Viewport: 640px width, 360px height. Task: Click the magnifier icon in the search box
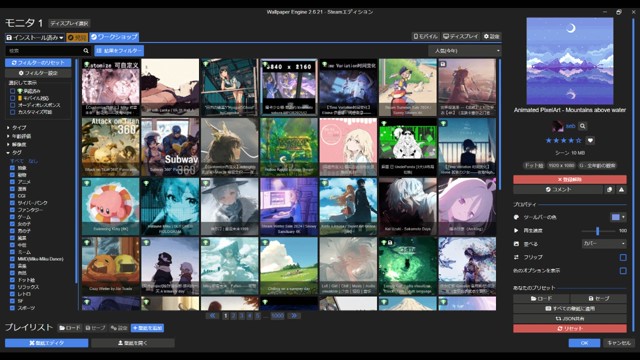86,51
